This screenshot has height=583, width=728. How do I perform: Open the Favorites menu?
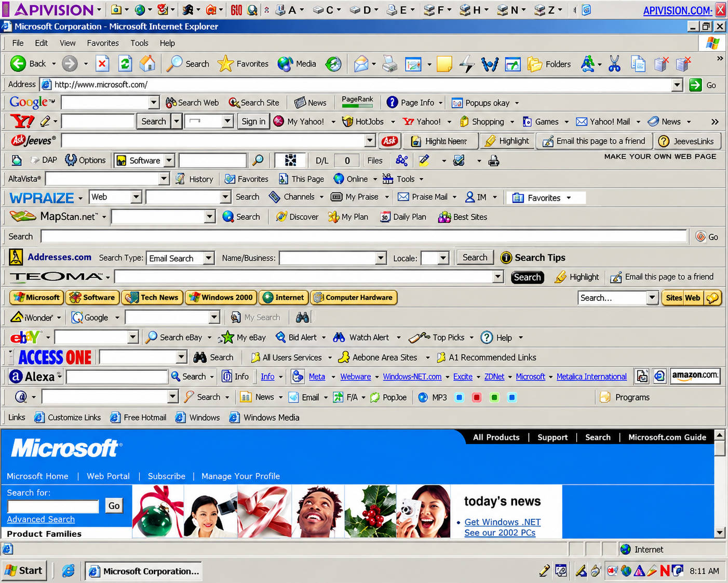pyautogui.click(x=103, y=43)
